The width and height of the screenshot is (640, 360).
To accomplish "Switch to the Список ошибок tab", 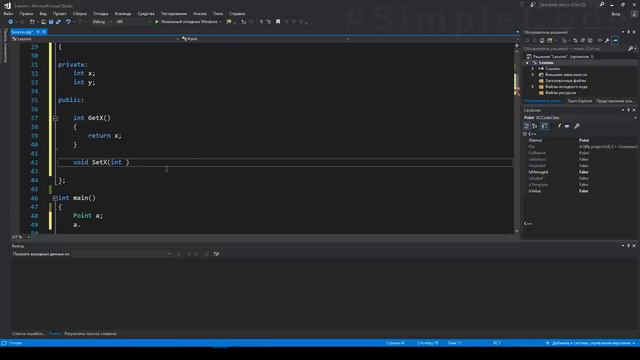I will tap(28, 334).
